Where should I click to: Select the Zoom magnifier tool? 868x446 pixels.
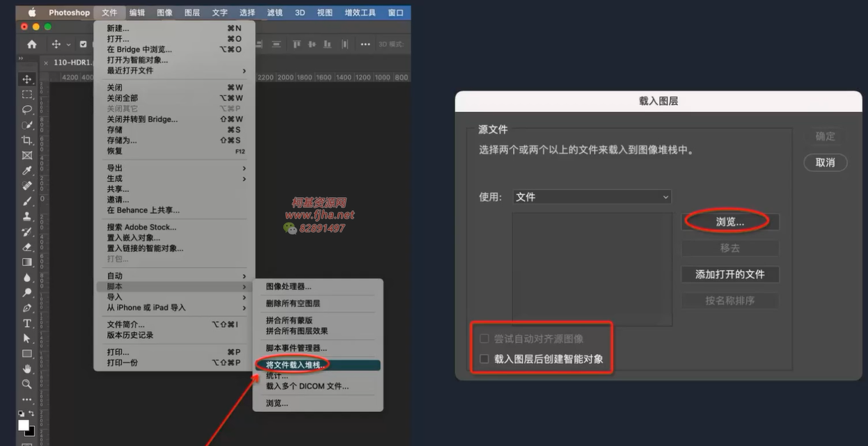pos(27,384)
